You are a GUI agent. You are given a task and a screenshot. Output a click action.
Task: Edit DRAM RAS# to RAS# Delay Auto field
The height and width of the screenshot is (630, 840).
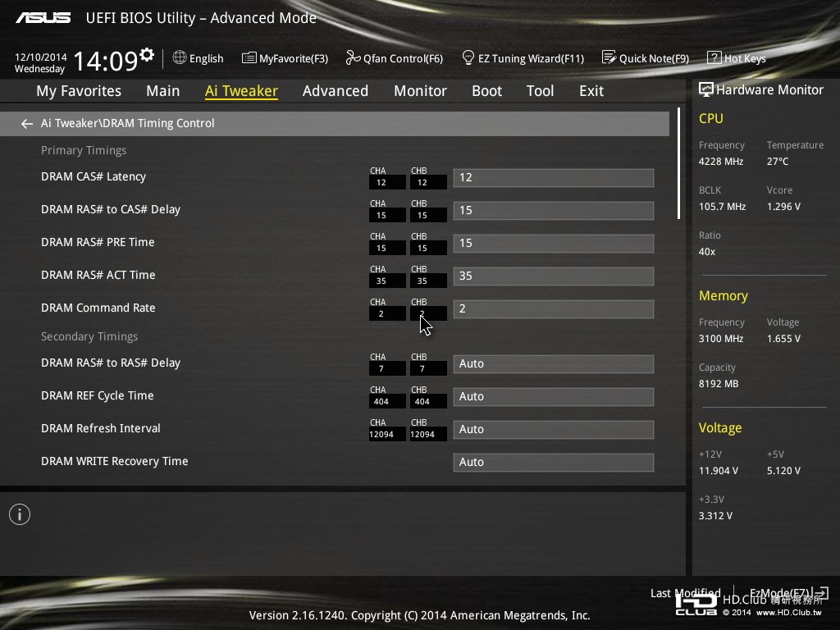click(554, 363)
